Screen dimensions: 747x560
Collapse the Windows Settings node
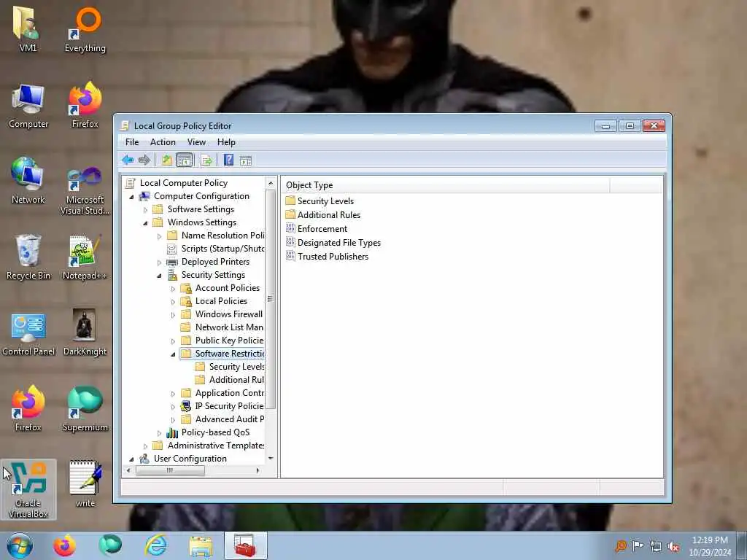pos(146,223)
